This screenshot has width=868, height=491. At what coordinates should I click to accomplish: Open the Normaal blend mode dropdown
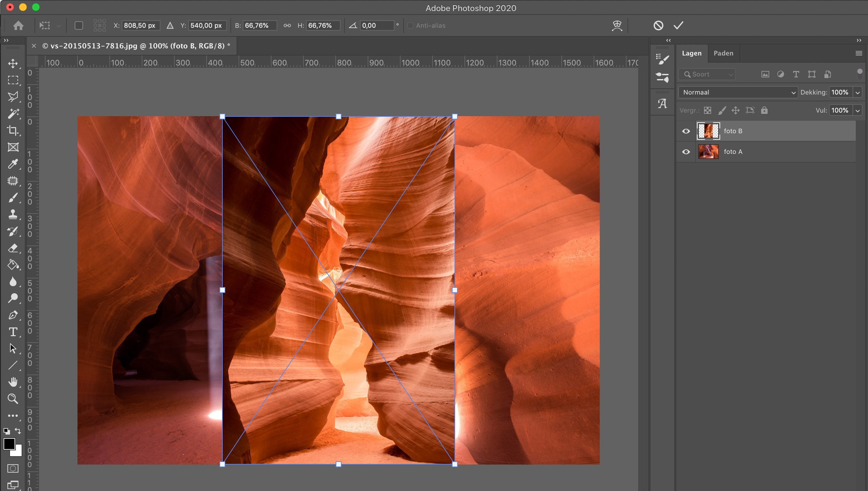738,92
